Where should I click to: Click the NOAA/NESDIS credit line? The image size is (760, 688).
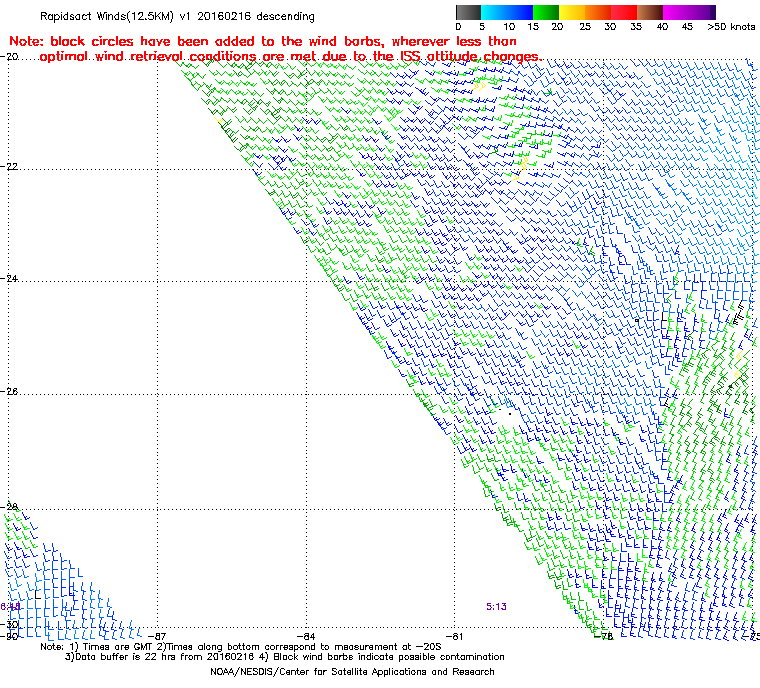(352, 672)
